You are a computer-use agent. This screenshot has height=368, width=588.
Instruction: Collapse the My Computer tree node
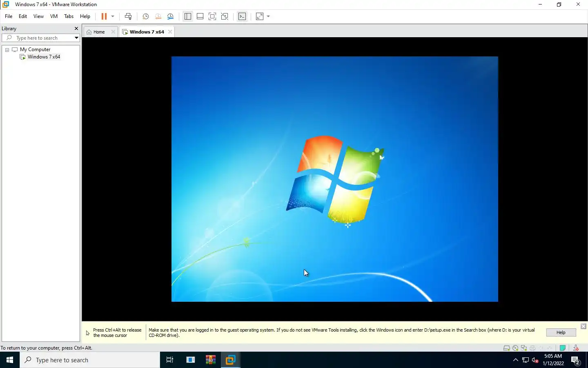[x=7, y=49]
